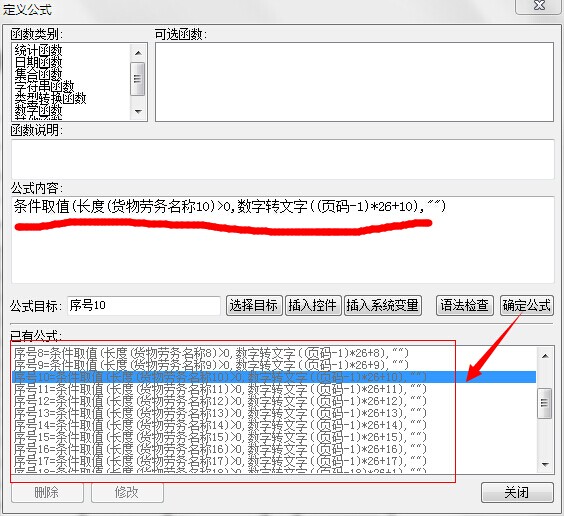Select the 序号11 formula row
The image size is (564, 516).
[274, 389]
